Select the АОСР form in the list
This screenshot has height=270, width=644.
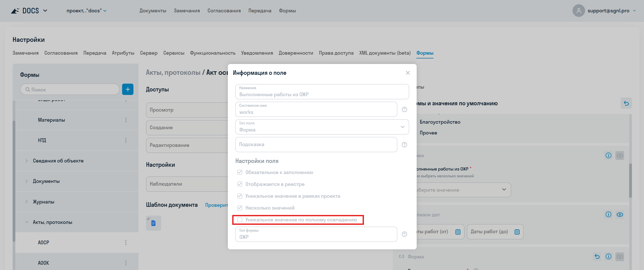click(x=77, y=243)
